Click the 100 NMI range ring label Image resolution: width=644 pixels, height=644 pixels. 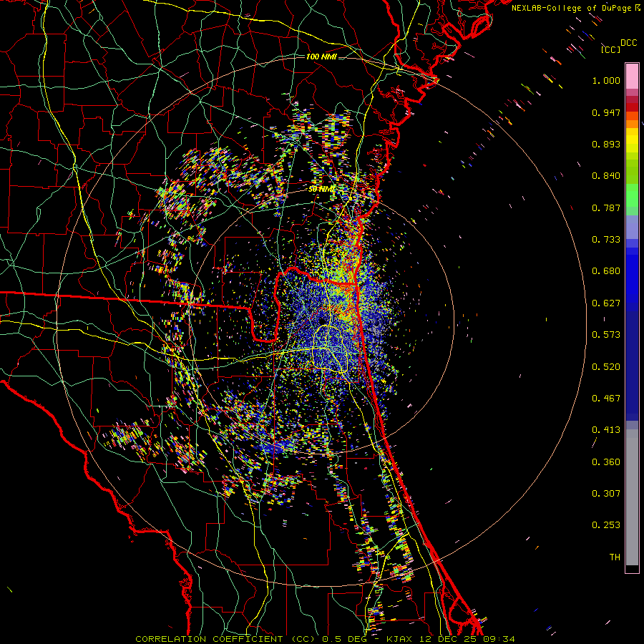coord(321,57)
